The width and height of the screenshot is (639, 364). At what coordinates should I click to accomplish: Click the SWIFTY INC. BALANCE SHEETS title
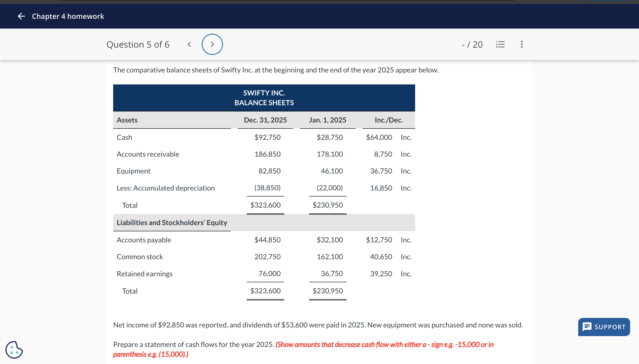[x=264, y=98]
